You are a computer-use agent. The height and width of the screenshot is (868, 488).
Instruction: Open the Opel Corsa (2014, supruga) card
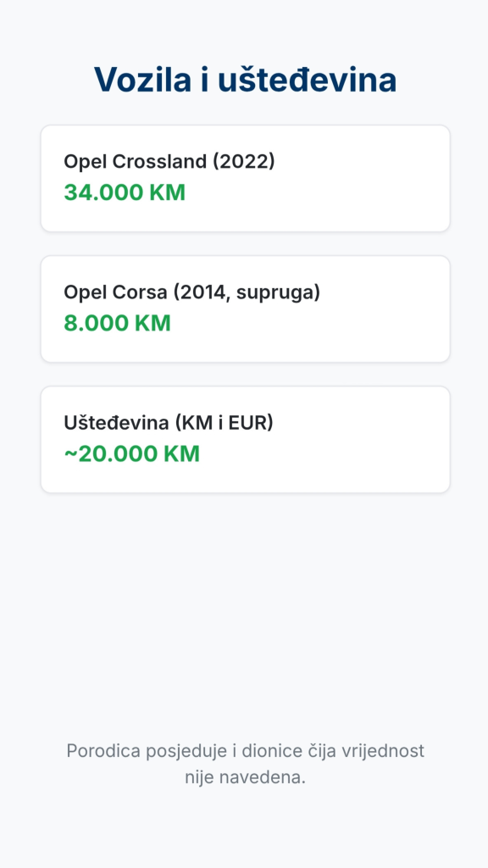click(245, 309)
